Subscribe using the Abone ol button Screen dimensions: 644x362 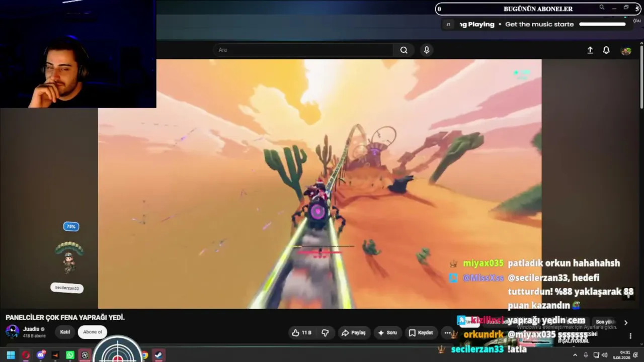pos(93,332)
